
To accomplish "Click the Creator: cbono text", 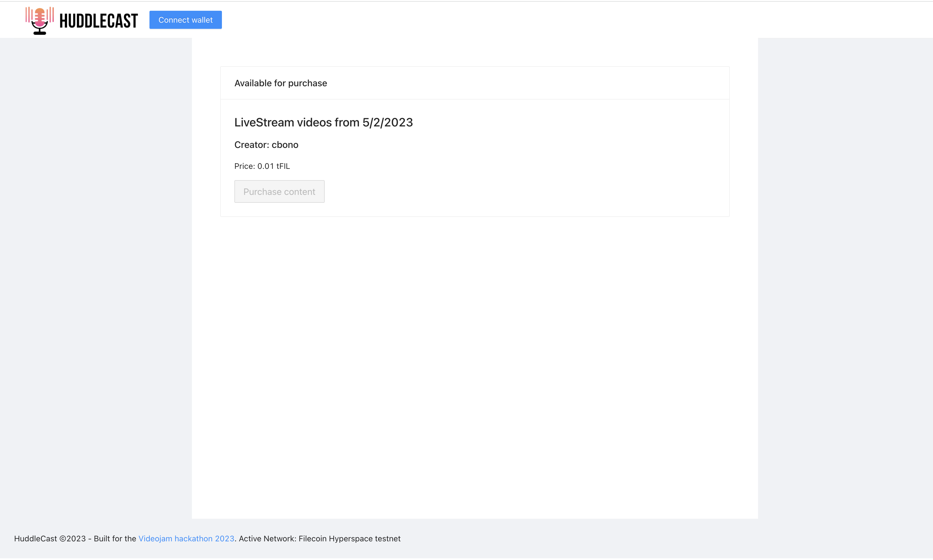I will click(266, 145).
